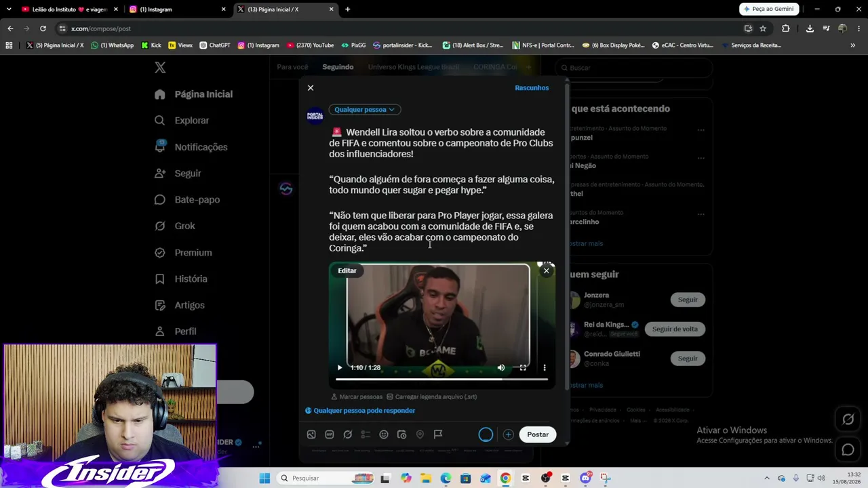
Task: Open Rascunhos drafts link
Action: 532,88
